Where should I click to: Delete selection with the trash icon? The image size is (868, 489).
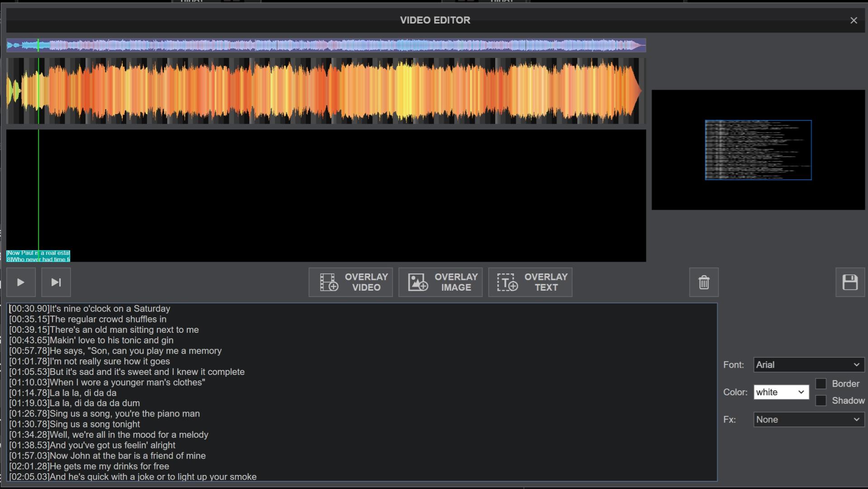(x=704, y=283)
